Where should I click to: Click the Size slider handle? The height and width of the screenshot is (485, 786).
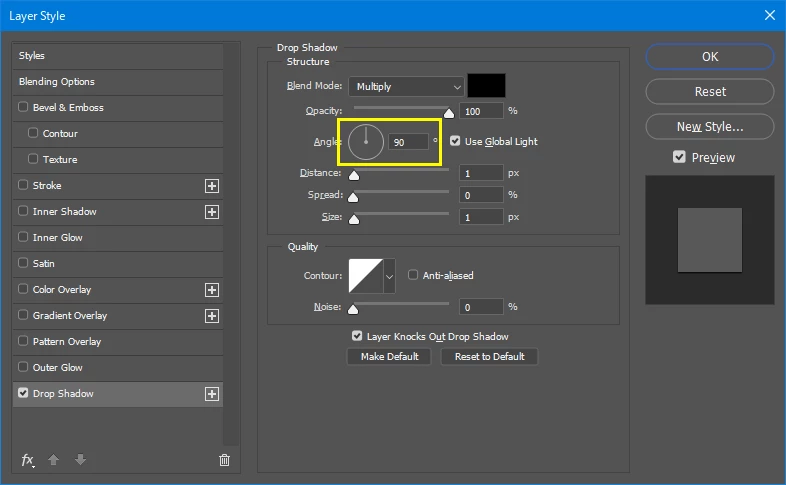point(354,219)
